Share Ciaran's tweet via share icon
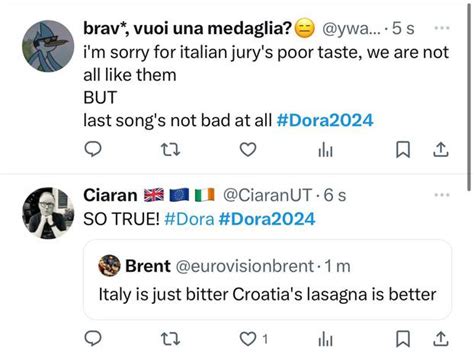This screenshot has height=360, width=474. pos(441,339)
